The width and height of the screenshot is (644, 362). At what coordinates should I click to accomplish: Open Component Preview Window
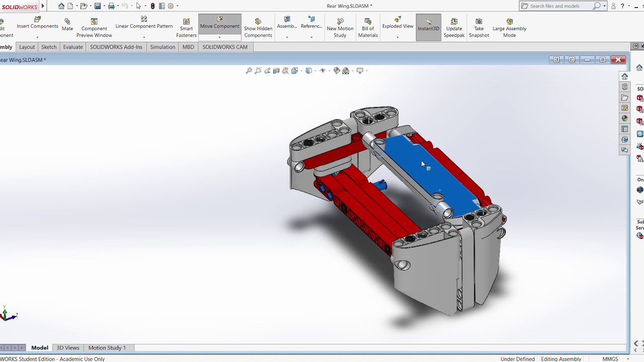[94, 28]
